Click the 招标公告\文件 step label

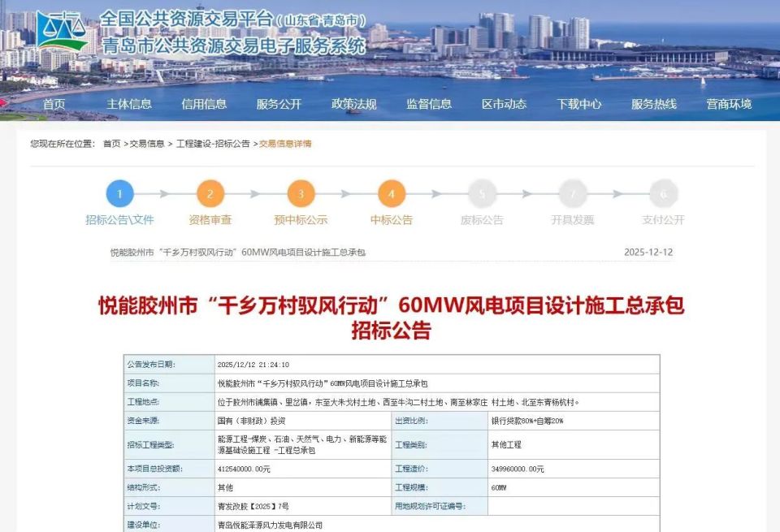120,220
